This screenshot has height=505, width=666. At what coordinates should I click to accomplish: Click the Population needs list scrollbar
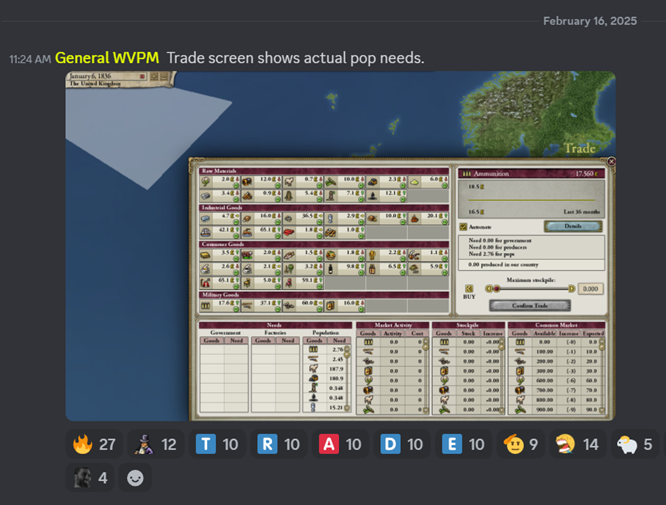(347, 378)
